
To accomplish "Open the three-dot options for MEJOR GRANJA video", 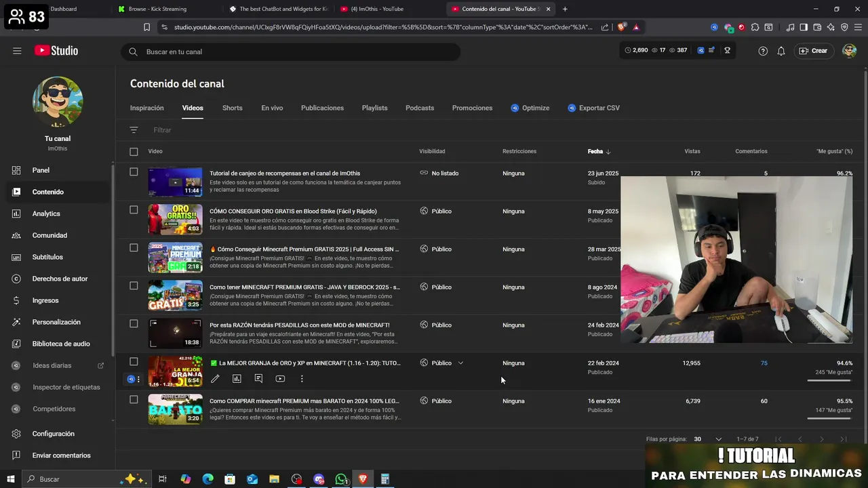I will [302, 379].
